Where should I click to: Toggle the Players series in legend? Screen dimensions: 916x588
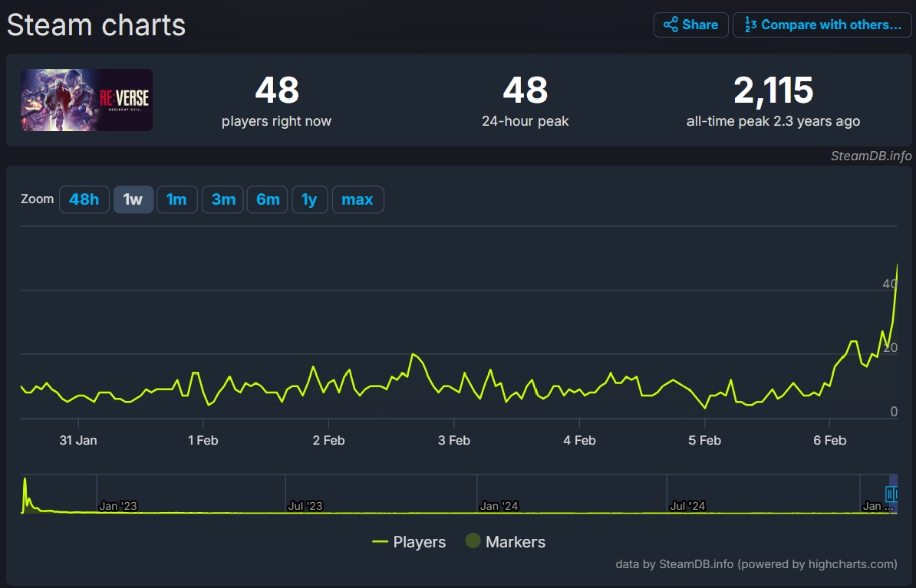point(409,542)
